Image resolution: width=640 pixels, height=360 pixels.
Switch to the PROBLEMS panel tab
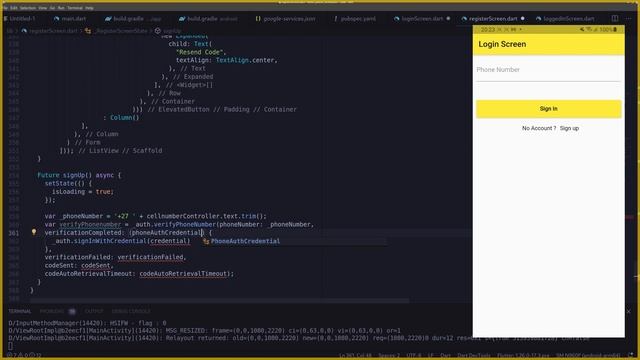(x=52, y=311)
